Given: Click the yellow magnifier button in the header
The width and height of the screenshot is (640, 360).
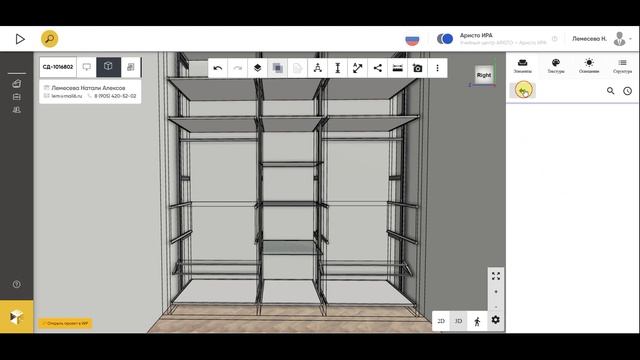Looking at the screenshot, I should [49, 39].
